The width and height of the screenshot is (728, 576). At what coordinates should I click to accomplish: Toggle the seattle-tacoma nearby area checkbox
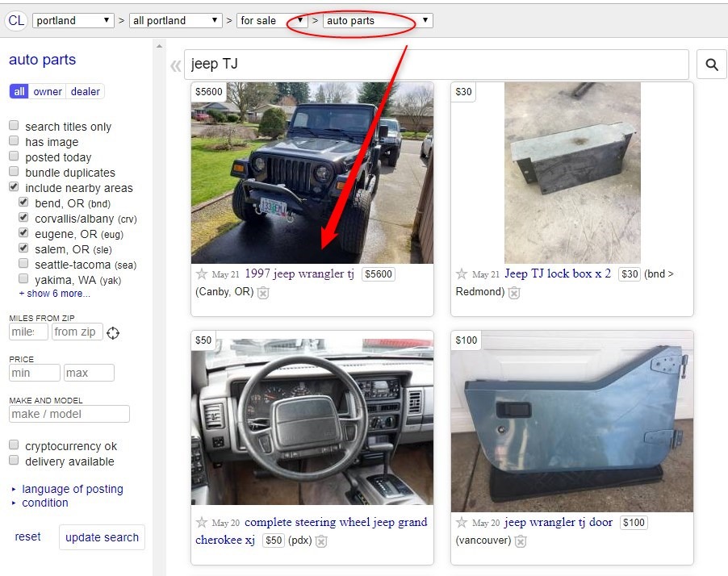point(23,264)
